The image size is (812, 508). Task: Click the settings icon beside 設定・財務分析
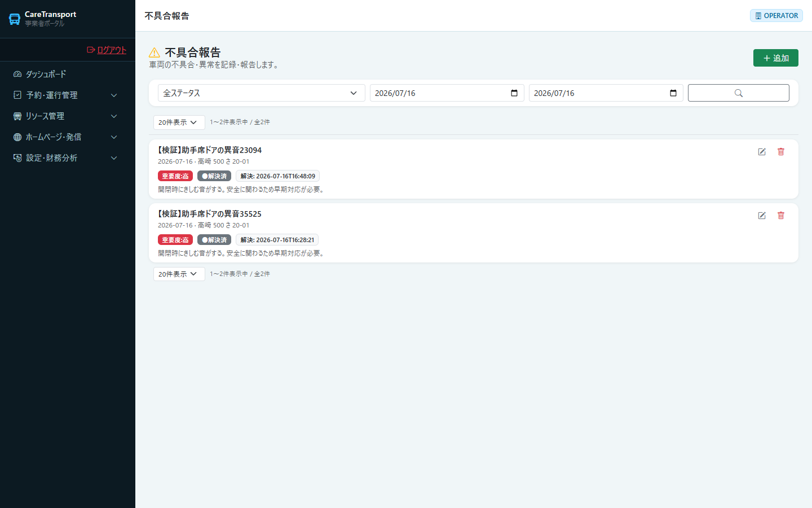click(17, 157)
